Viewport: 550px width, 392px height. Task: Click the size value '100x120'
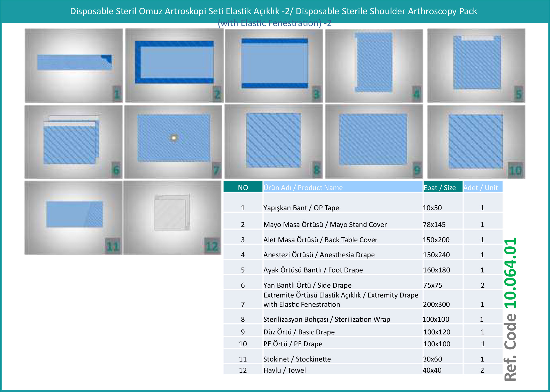point(437,332)
